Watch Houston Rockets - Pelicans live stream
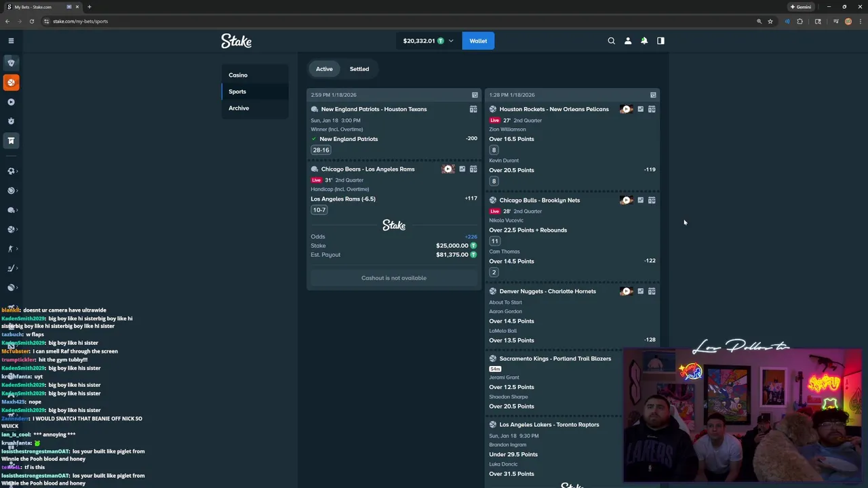The height and width of the screenshot is (488, 868). pyautogui.click(x=626, y=109)
